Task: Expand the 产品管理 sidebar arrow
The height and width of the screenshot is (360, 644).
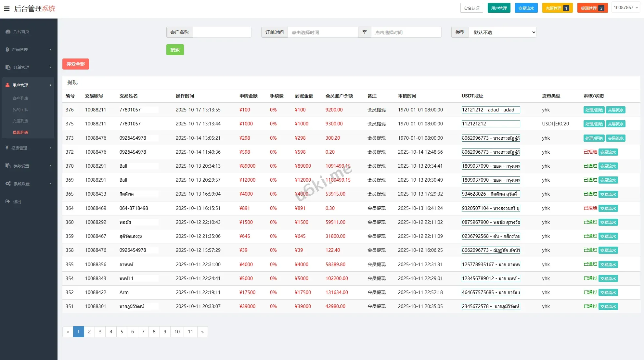Action: point(50,49)
